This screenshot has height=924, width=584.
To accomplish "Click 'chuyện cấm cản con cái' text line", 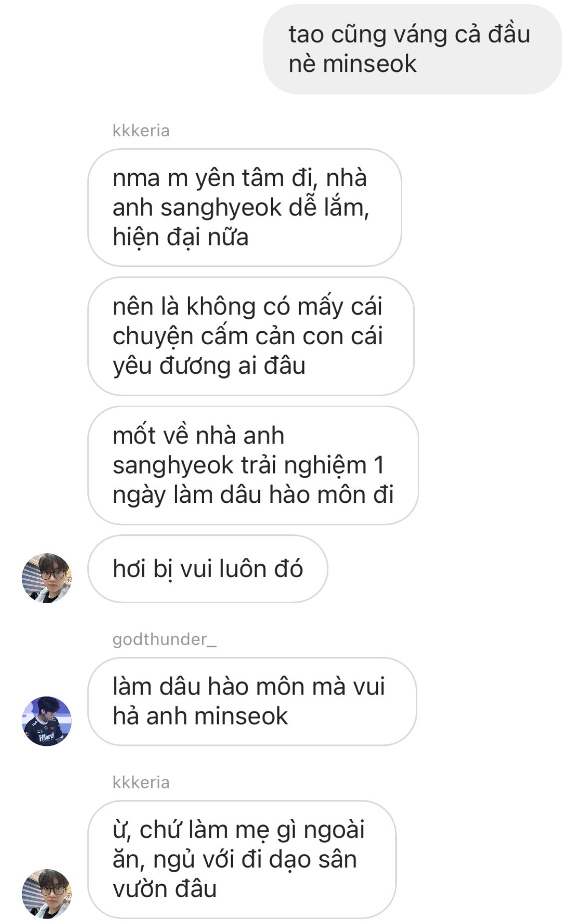I will pos(248,337).
